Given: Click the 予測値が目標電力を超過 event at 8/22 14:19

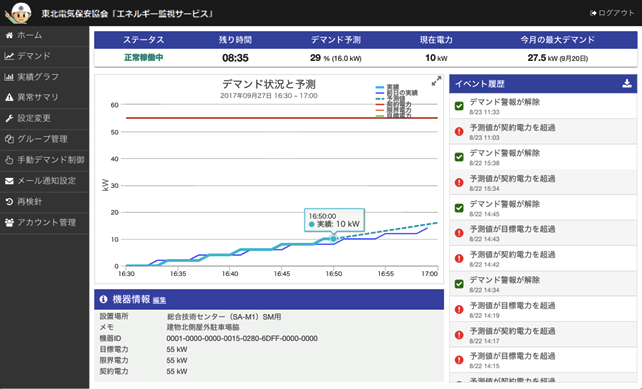Looking at the screenshot, I should [543, 309].
